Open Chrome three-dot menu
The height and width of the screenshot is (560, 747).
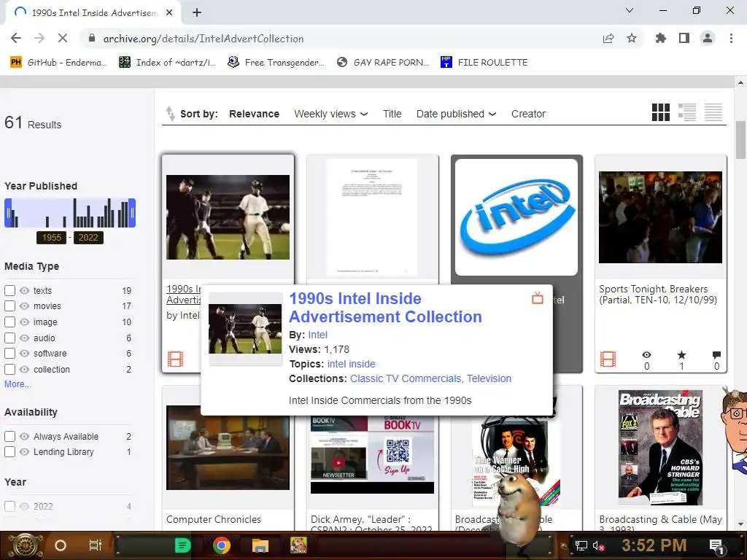click(731, 39)
